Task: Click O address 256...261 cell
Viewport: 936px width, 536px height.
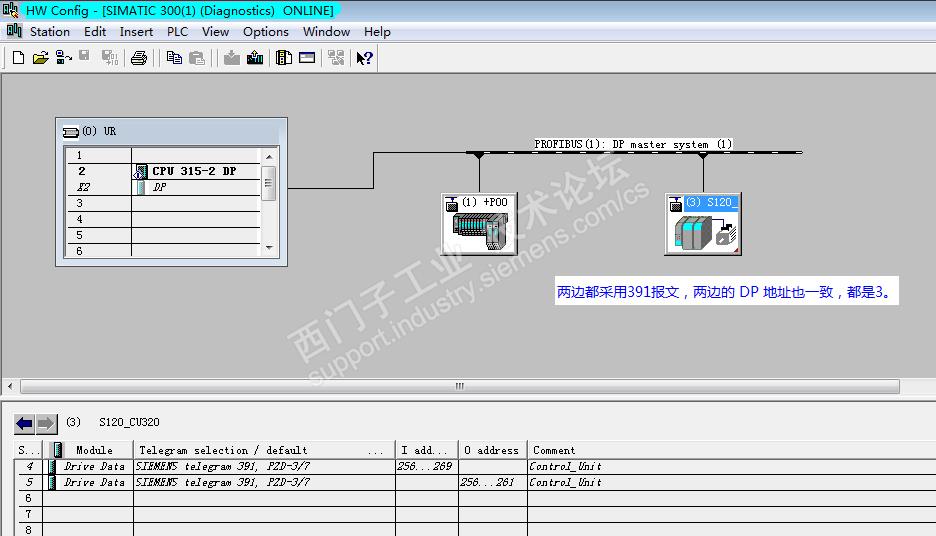Action: coord(492,482)
